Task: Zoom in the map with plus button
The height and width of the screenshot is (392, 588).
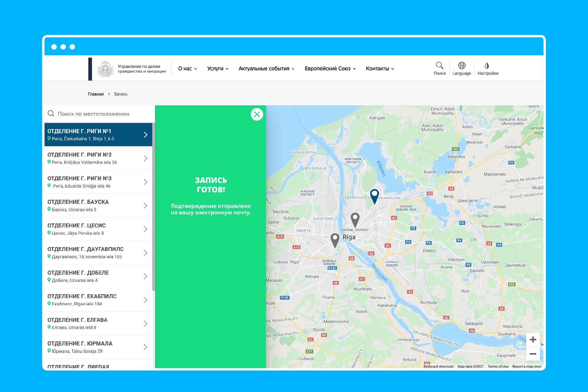Action: pos(533,340)
